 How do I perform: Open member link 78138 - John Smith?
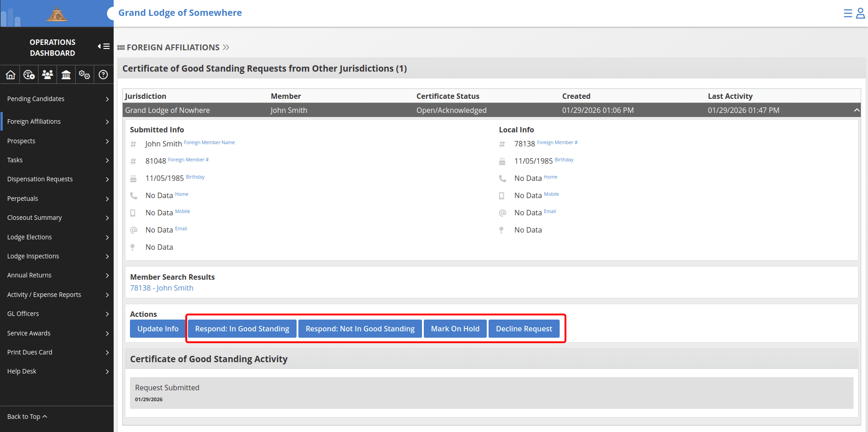pyautogui.click(x=162, y=288)
